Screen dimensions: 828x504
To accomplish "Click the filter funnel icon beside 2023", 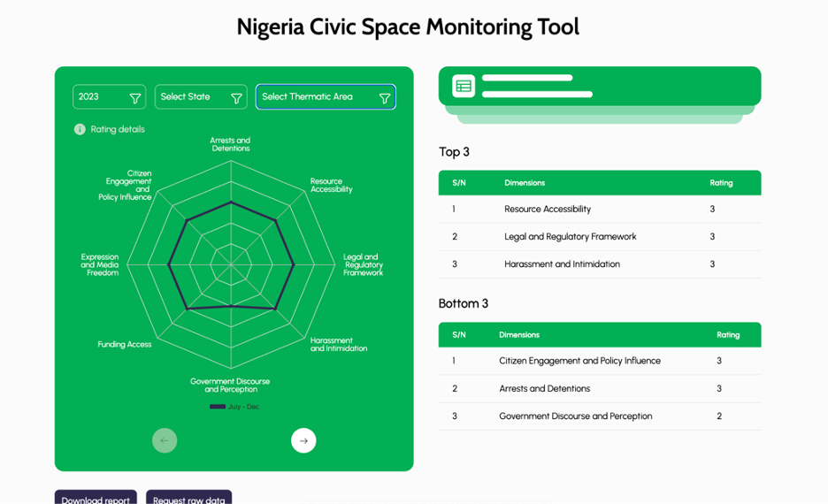I will 135,98.
